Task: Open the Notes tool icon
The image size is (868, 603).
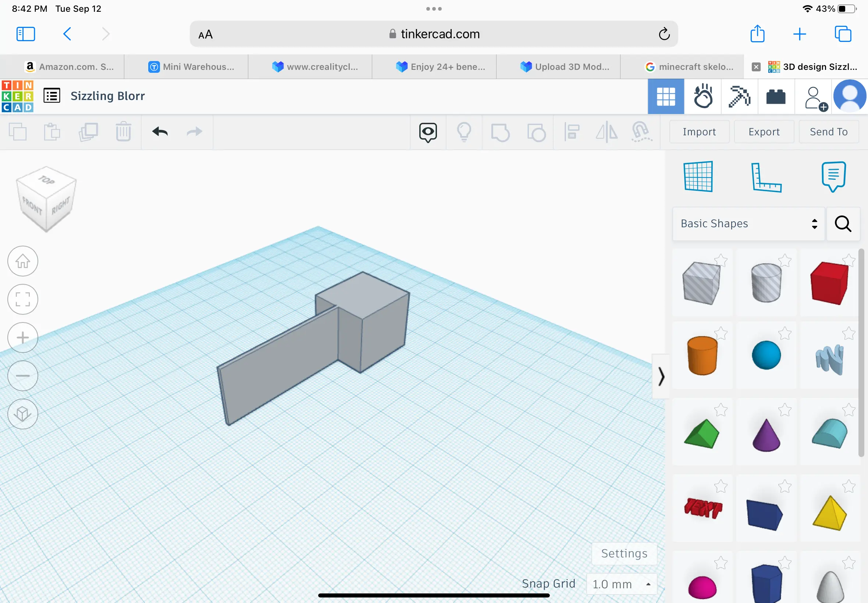Action: [x=833, y=177]
